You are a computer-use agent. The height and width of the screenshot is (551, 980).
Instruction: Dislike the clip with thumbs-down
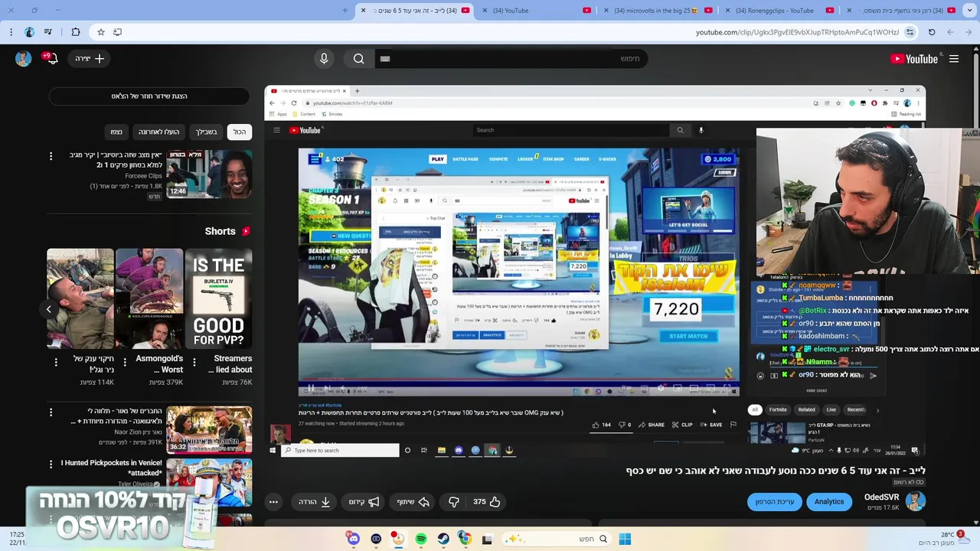453,502
